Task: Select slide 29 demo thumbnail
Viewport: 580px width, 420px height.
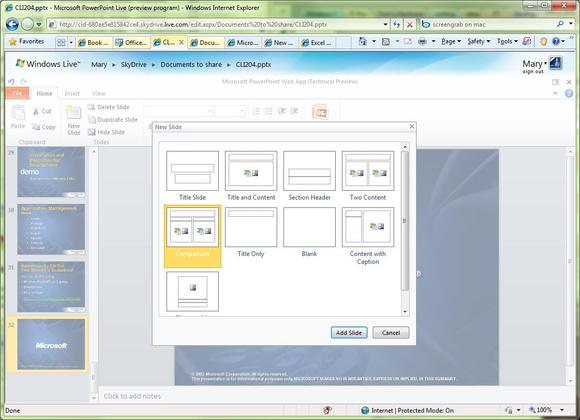Action: [x=51, y=172]
